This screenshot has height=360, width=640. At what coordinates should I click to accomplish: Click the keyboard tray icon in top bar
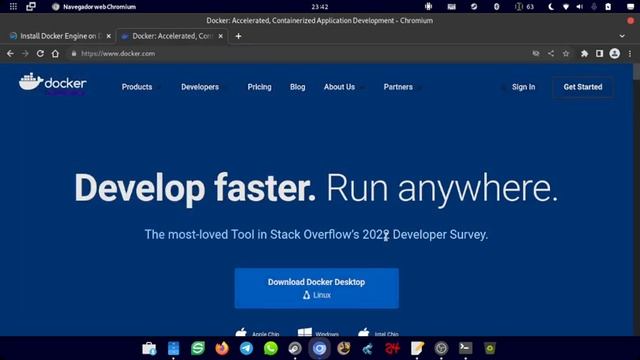pos(451,7)
